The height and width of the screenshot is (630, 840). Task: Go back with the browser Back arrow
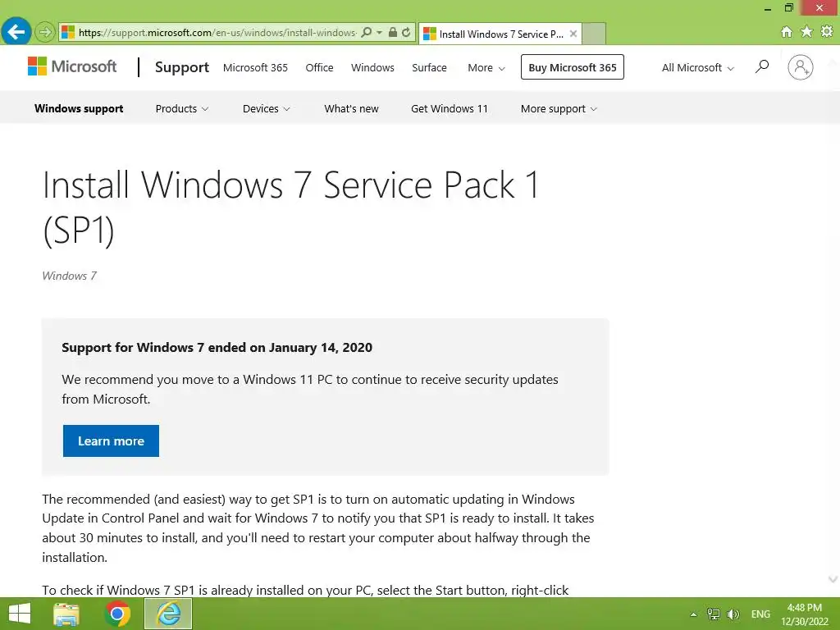click(x=16, y=32)
